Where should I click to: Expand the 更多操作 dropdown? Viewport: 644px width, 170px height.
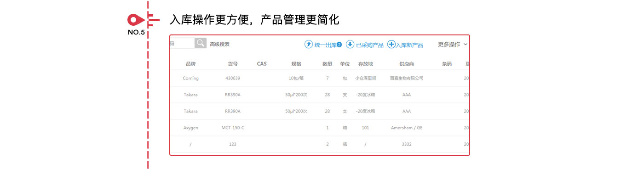pyautogui.click(x=453, y=45)
